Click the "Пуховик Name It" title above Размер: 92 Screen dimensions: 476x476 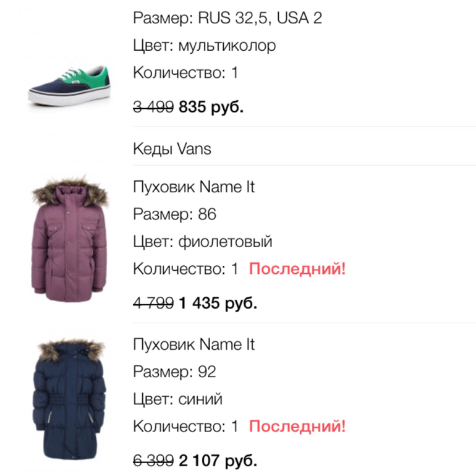click(193, 344)
